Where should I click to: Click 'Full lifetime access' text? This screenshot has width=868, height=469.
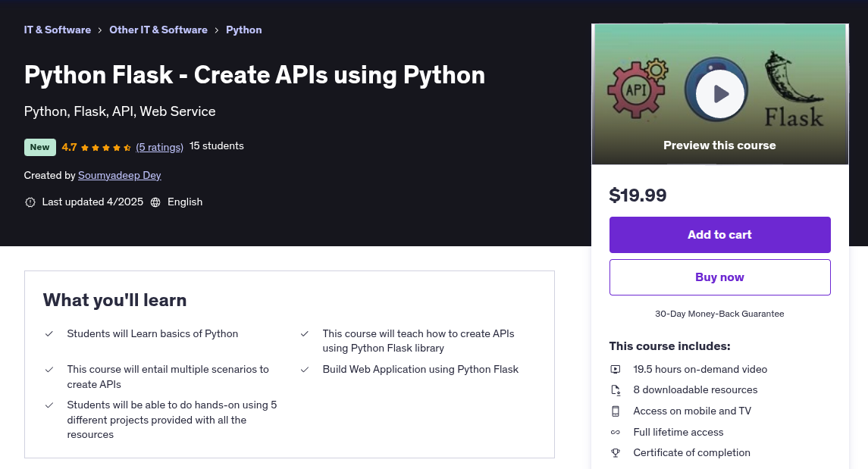[x=678, y=433]
